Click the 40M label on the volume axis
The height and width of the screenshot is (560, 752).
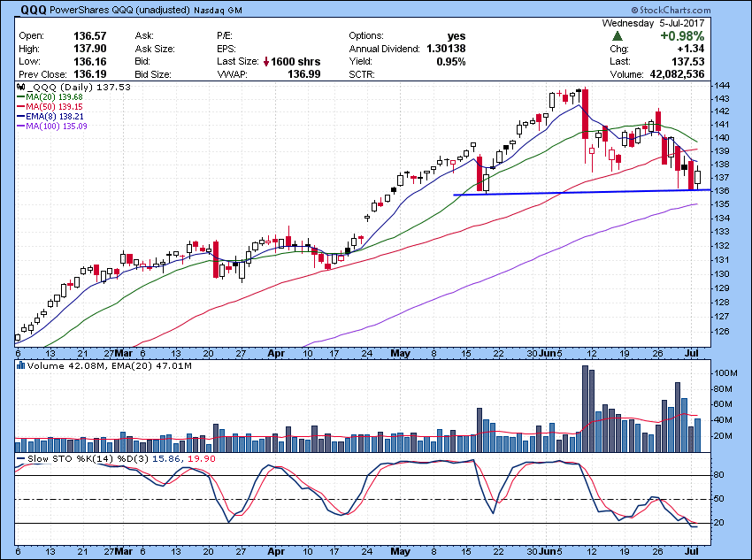click(723, 420)
